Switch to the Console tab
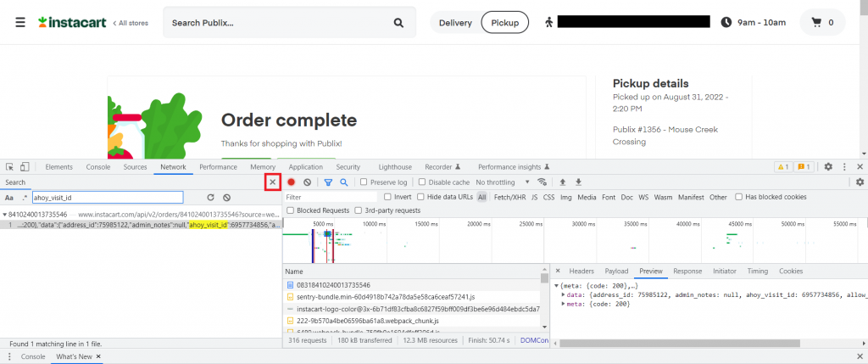The image size is (868, 364). click(98, 167)
